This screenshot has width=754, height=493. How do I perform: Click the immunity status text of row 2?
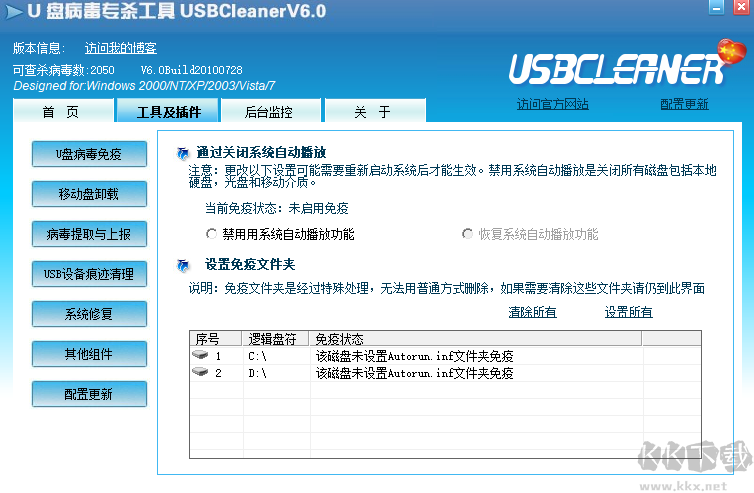pyautogui.click(x=415, y=373)
